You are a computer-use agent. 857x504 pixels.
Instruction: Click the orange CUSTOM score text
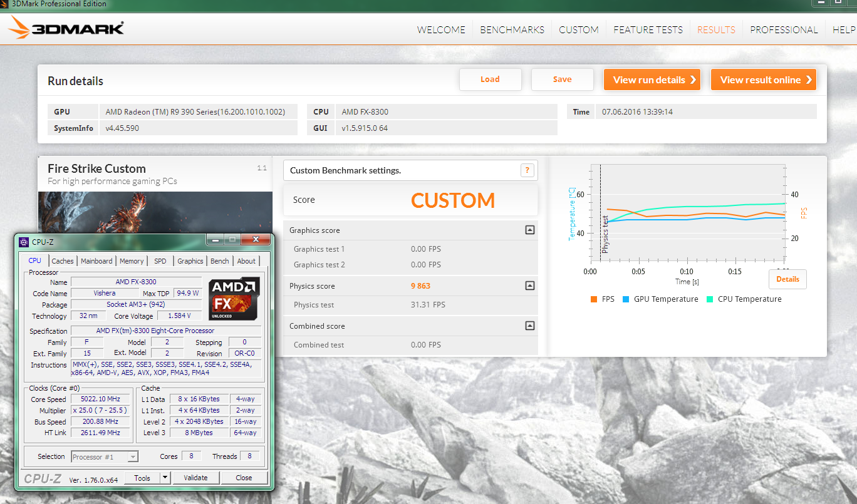coord(453,200)
